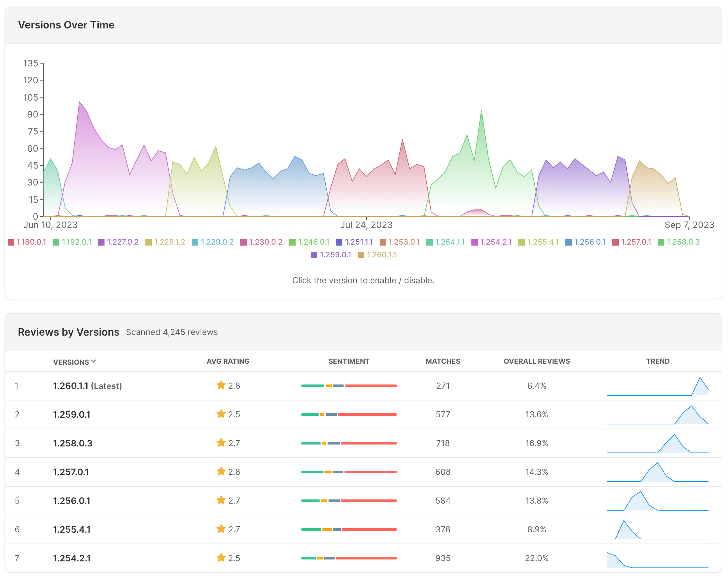This screenshot has height=578, width=728.
Task: Disable legend version 1.260.1.1
Action: tap(377, 255)
